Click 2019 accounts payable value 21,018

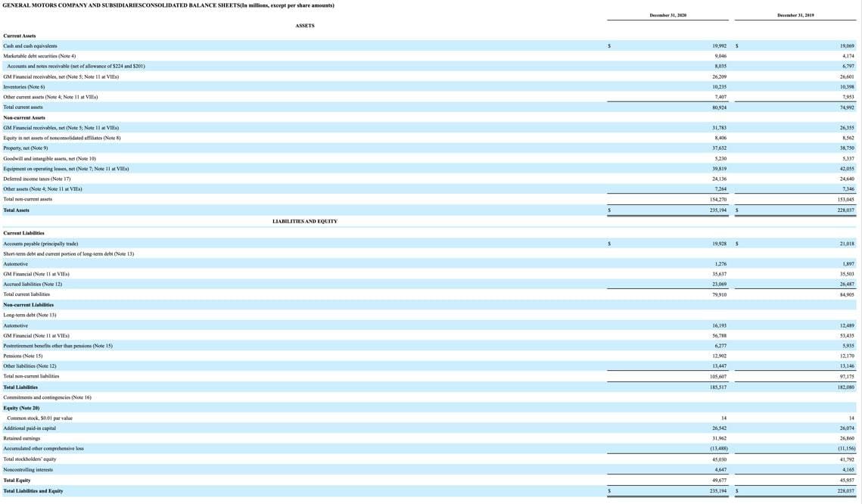click(847, 244)
